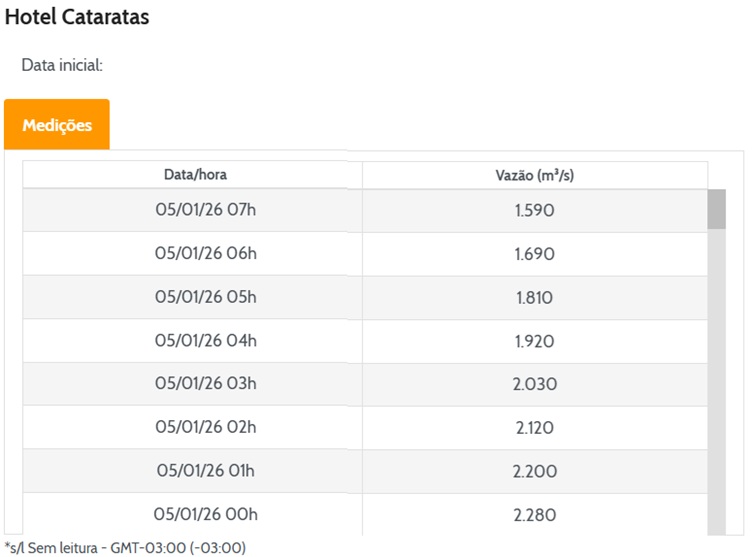Select the 05/01/26 02h date cell
The width and height of the screenshot is (752, 557).
[206, 428]
